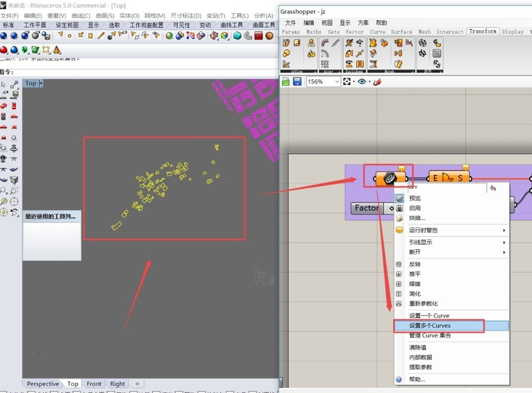
Task: Open the 156% zoom combo box
Action: click(x=323, y=81)
